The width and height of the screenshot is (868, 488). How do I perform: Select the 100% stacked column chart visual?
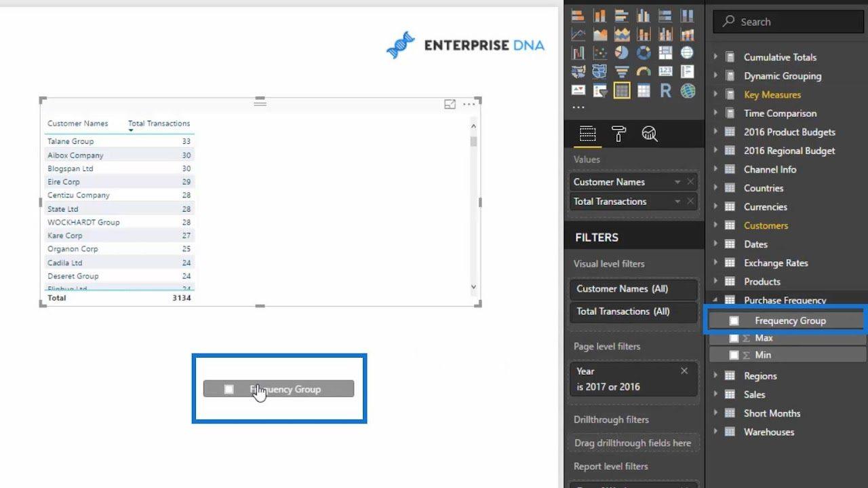click(x=687, y=16)
